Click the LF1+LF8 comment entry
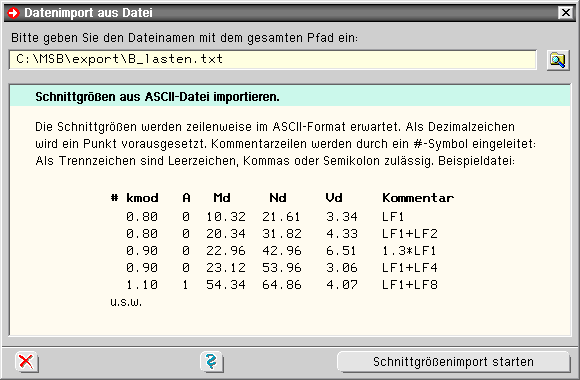Image resolution: width=580 pixels, height=380 pixels. point(410,285)
